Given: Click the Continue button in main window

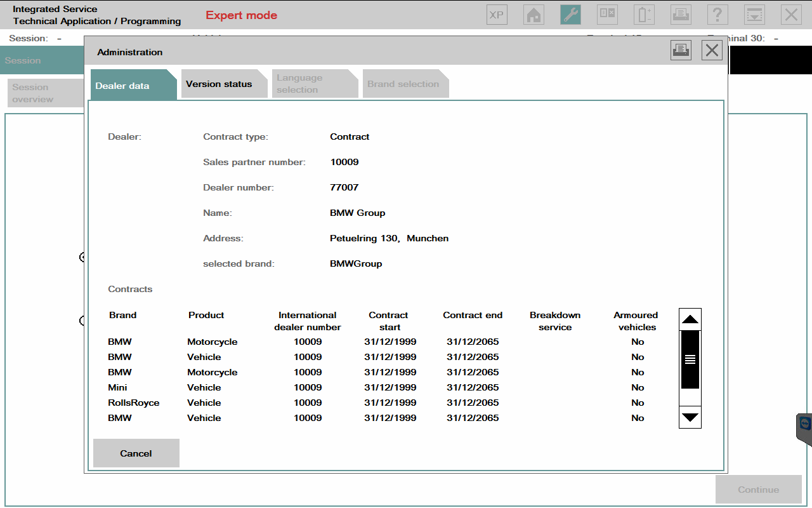Looking at the screenshot, I should [x=759, y=490].
